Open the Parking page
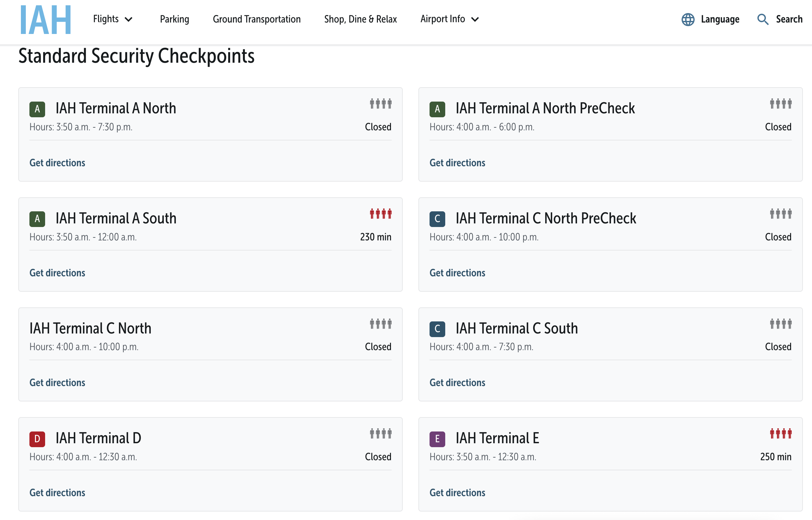The image size is (812, 520). coord(174,19)
